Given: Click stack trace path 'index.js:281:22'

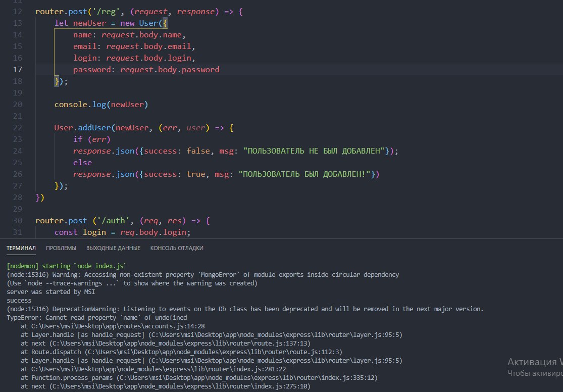Looking at the screenshot, I should click(x=159, y=369).
